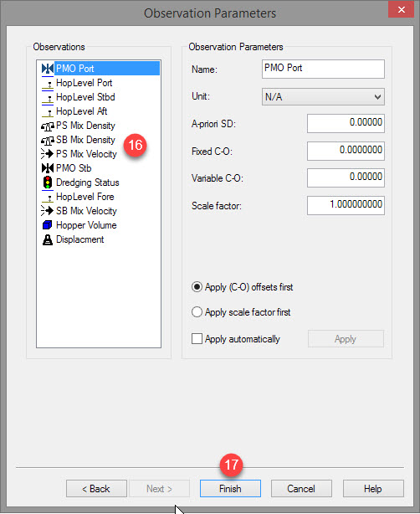Viewport: 420px width, 514px height.
Task: Click the Displacment weight icon
Action: point(48,239)
